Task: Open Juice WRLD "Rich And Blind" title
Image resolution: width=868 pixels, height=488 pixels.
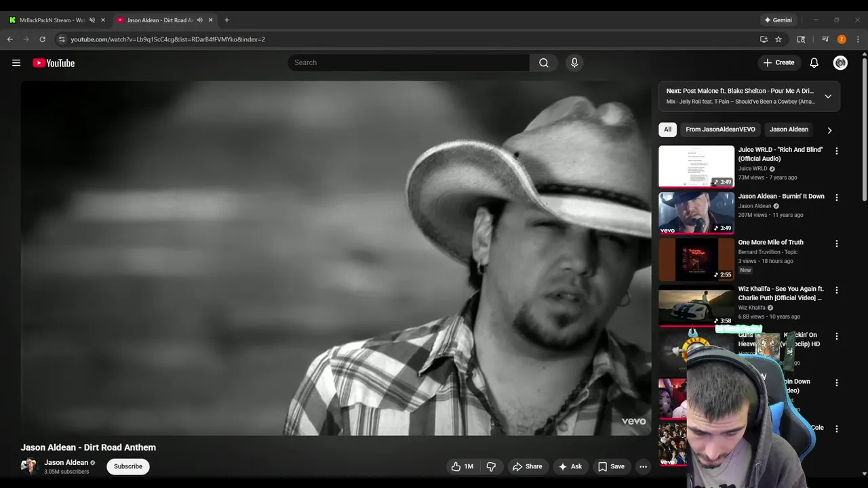Action: coord(781,154)
